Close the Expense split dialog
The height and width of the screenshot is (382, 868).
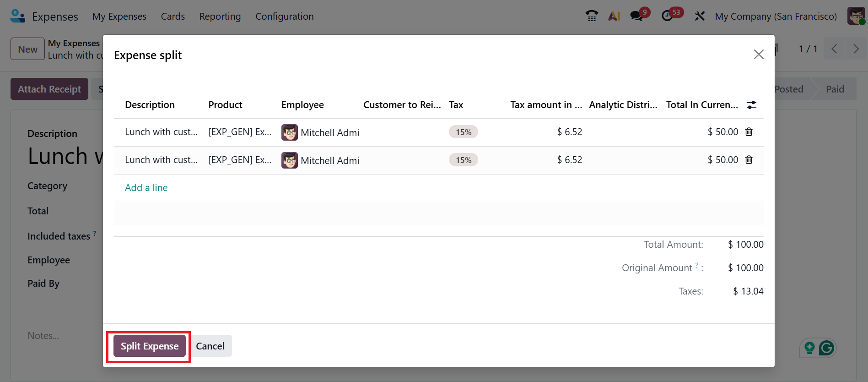tap(758, 55)
